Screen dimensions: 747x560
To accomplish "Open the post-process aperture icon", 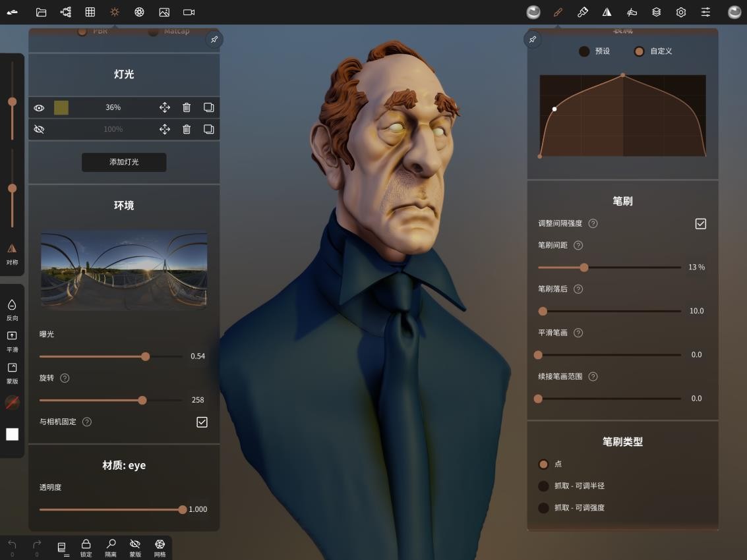I will pyautogui.click(x=138, y=11).
